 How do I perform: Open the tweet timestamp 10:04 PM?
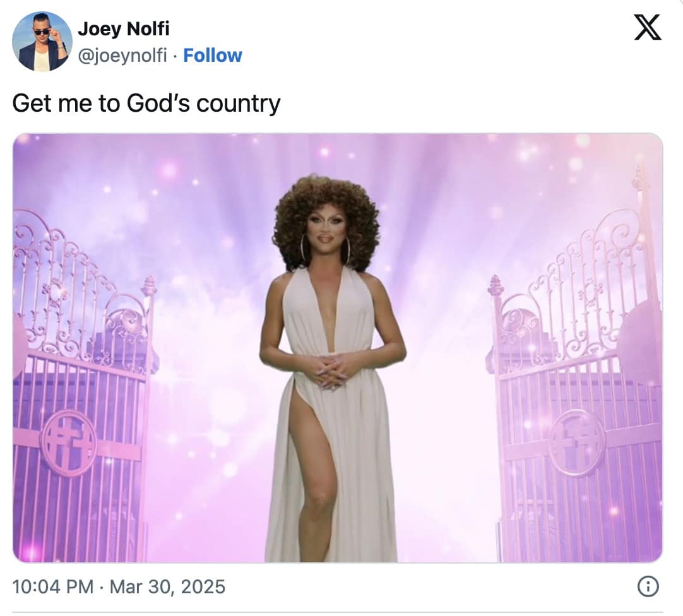tap(52, 586)
